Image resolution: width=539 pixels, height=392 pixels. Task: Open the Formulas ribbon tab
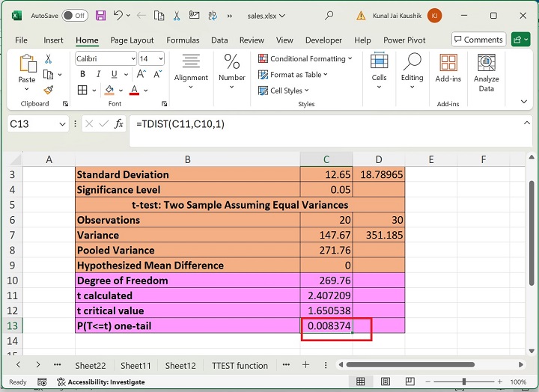183,40
